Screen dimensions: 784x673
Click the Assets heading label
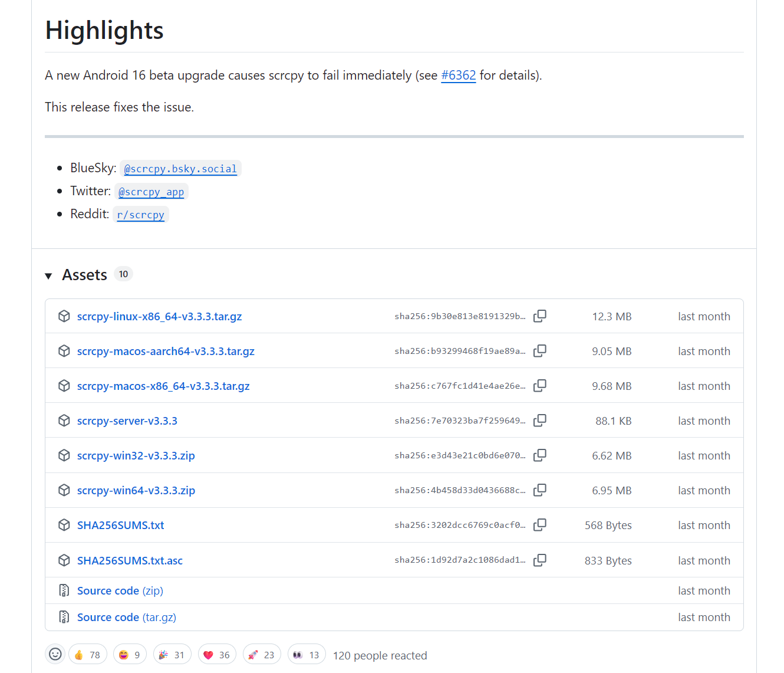point(84,275)
